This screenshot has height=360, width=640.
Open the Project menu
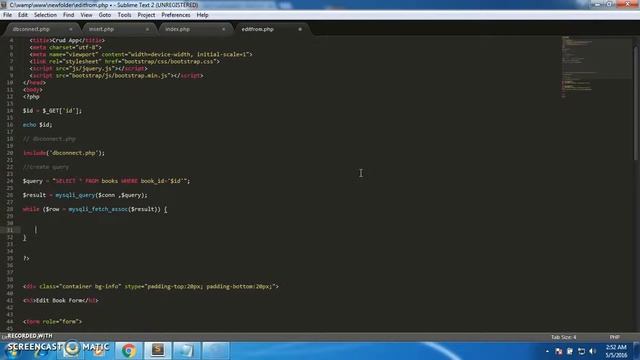pyautogui.click(x=146, y=15)
